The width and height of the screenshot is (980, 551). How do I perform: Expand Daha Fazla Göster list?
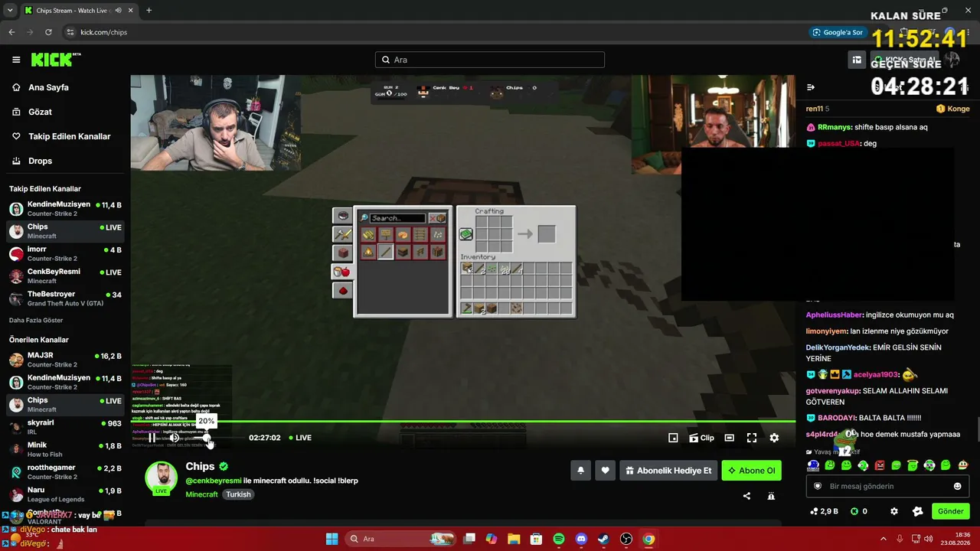pyautogui.click(x=36, y=320)
